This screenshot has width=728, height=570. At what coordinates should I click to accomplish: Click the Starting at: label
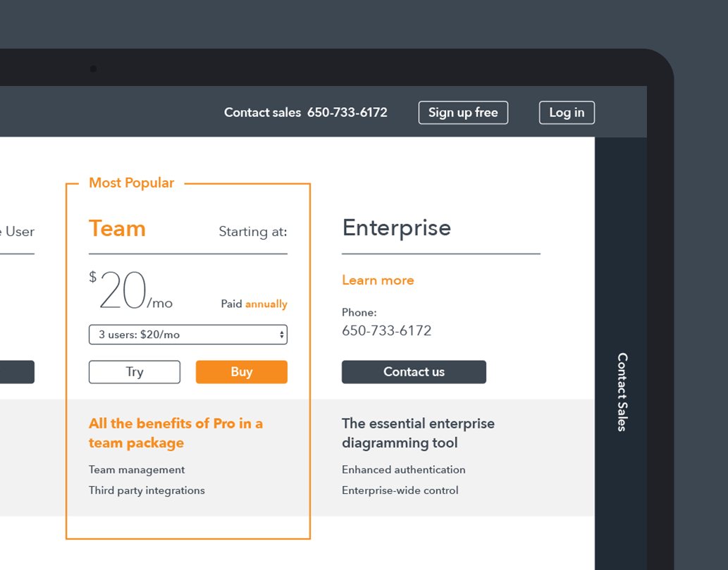[x=253, y=232]
